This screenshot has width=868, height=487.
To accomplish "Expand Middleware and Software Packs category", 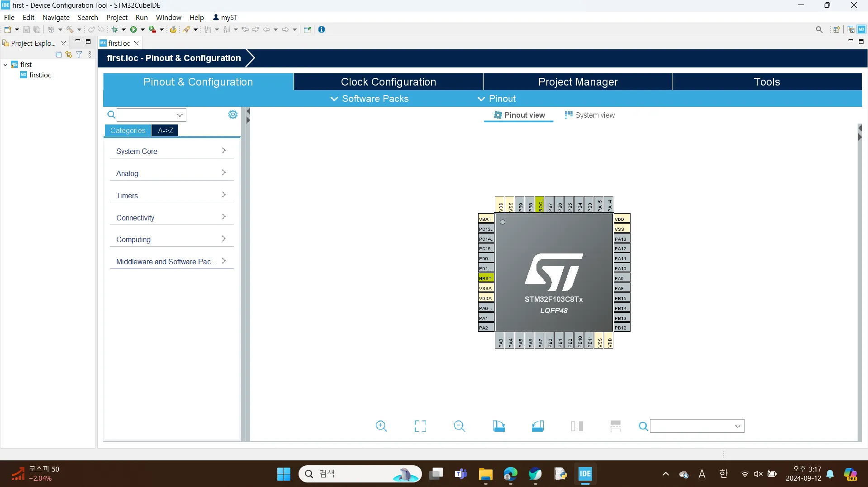I will pyautogui.click(x=171, y=262).
